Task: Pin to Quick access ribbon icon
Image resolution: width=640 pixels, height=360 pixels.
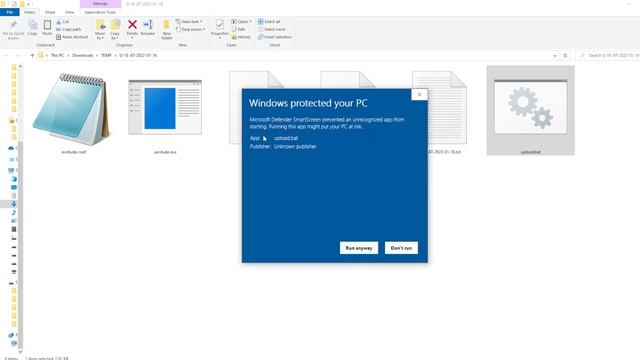Action: point(13,30)
